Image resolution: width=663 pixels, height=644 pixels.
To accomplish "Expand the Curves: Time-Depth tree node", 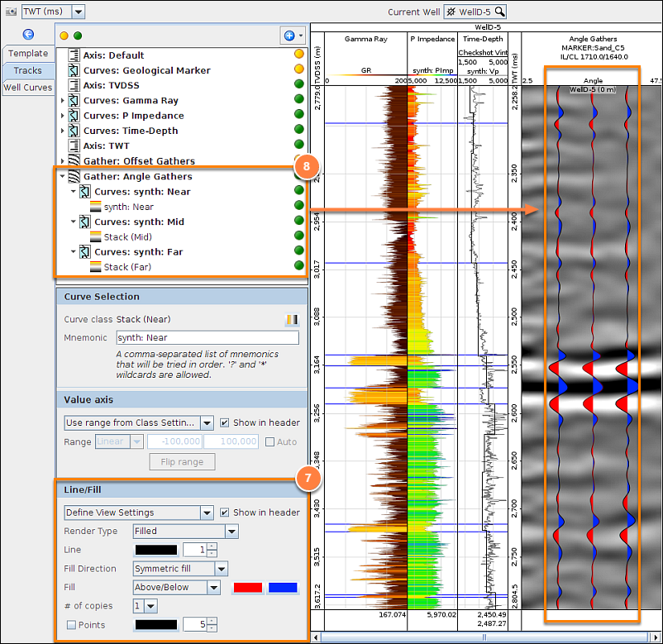I will [63, 131].
